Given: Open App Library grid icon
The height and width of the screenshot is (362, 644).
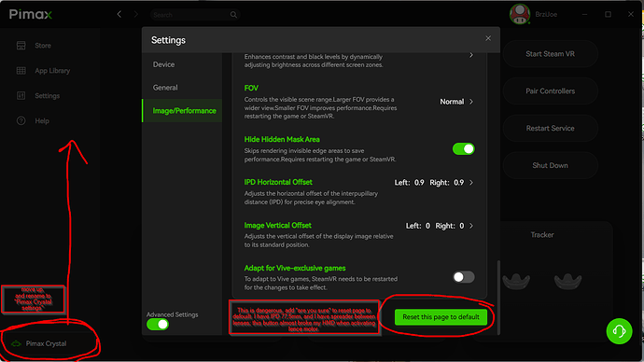Looking at the screenshot, I should (21, 71).
